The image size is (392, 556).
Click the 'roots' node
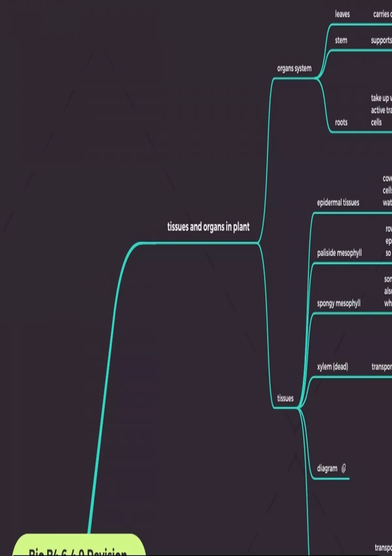click(341, 122)
